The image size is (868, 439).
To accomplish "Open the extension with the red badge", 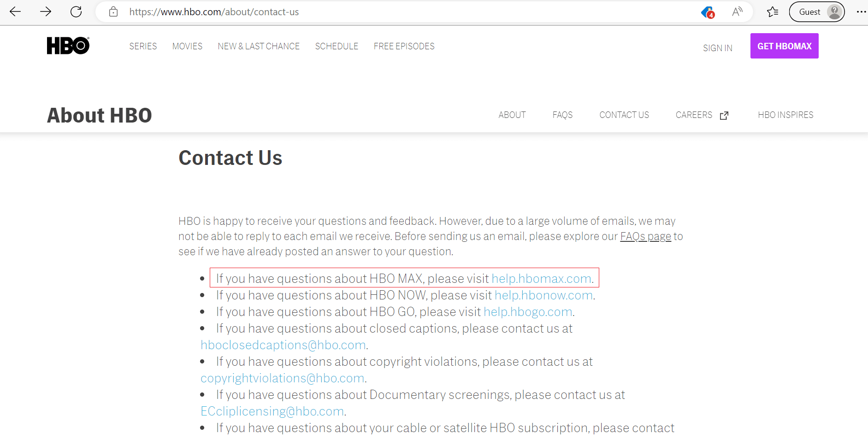I will pyautogui.click(x=706, y=12).
